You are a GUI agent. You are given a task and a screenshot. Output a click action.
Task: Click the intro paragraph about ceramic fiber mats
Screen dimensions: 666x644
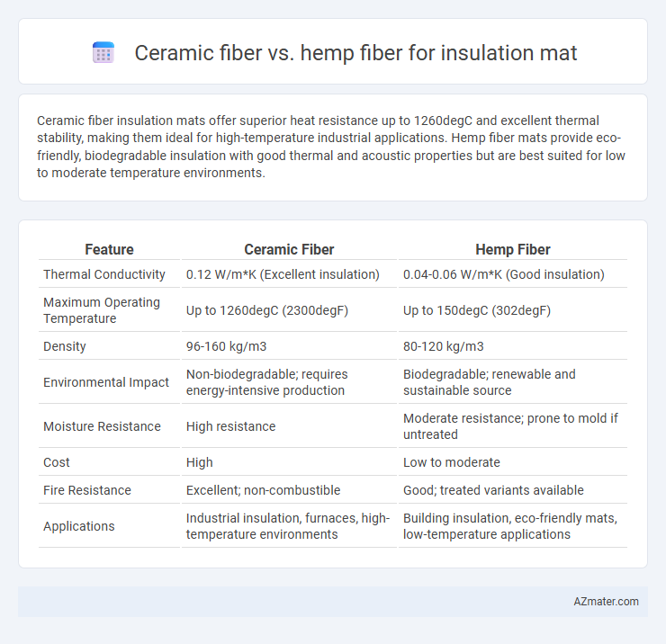(331, 147)
